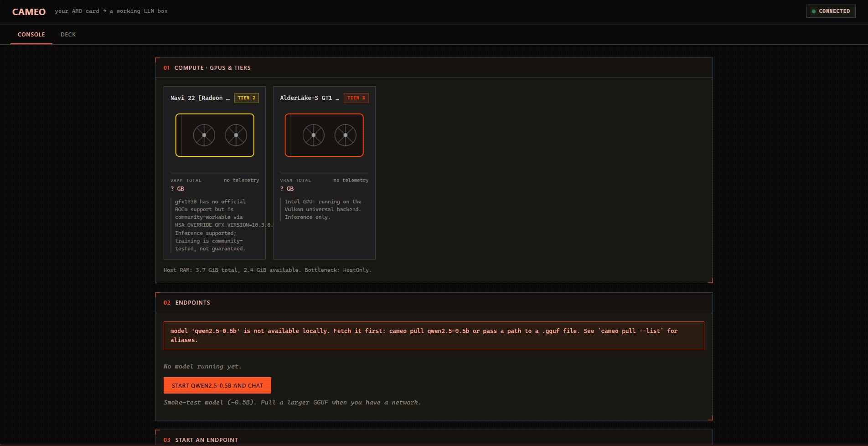Click '? GB' VRAM value on AlderLake-S card
868x446 pixels.
click(x=287, y=189)
